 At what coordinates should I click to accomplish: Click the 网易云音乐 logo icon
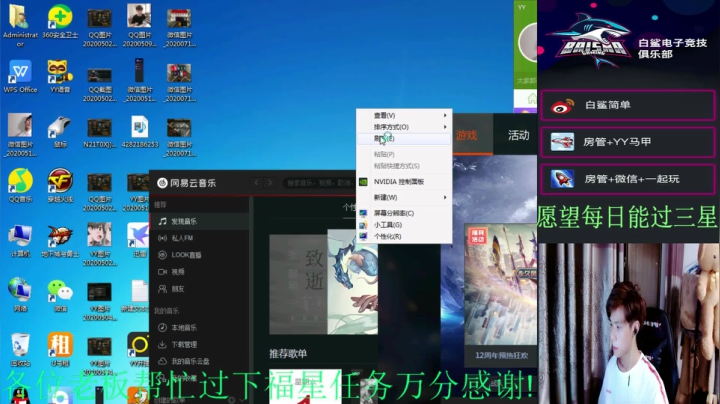point(162,183)
